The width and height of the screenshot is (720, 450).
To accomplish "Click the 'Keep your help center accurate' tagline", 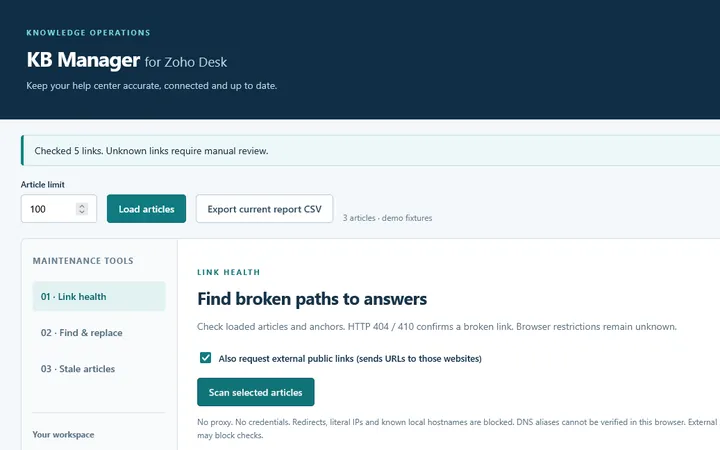I will 152,86.
